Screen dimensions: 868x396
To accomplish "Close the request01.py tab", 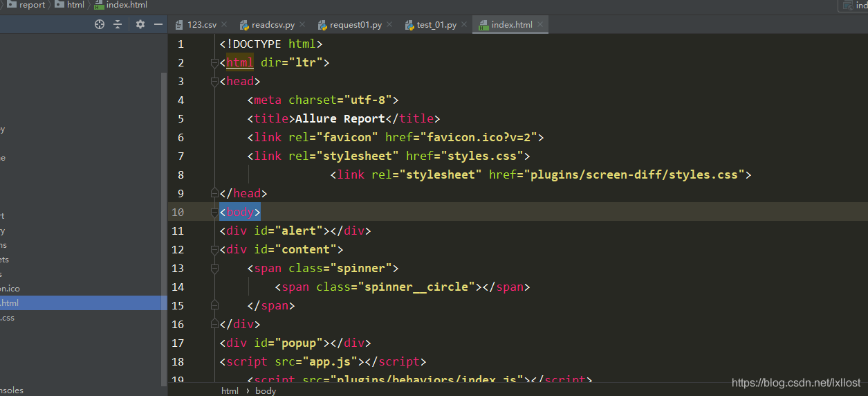I will [x=390, y=24].
